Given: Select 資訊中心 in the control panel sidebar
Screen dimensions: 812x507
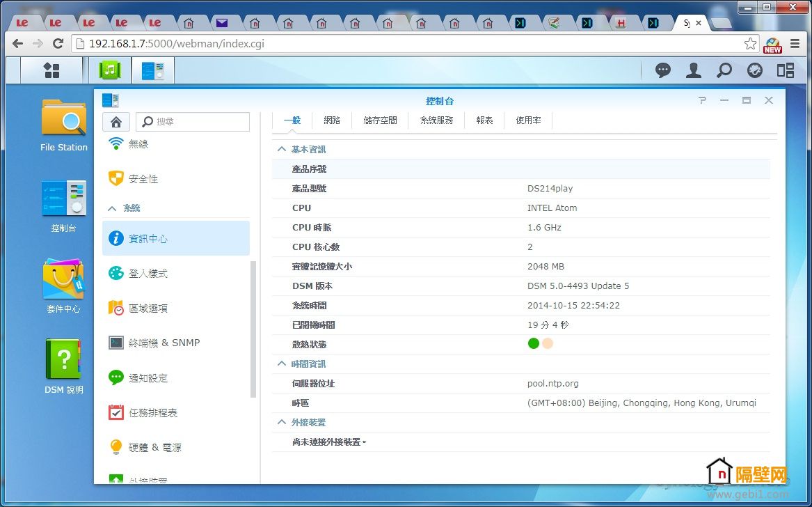Looking at the screenshot, I should 175,237.
